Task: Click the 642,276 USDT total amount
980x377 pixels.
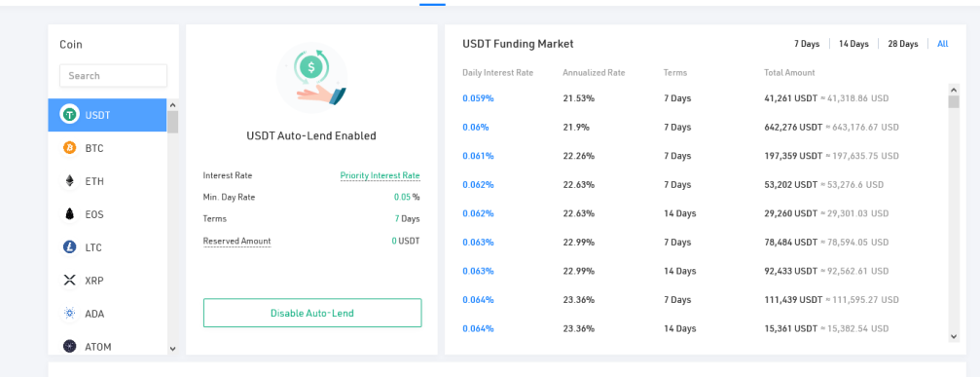Action: coord(793,127)
